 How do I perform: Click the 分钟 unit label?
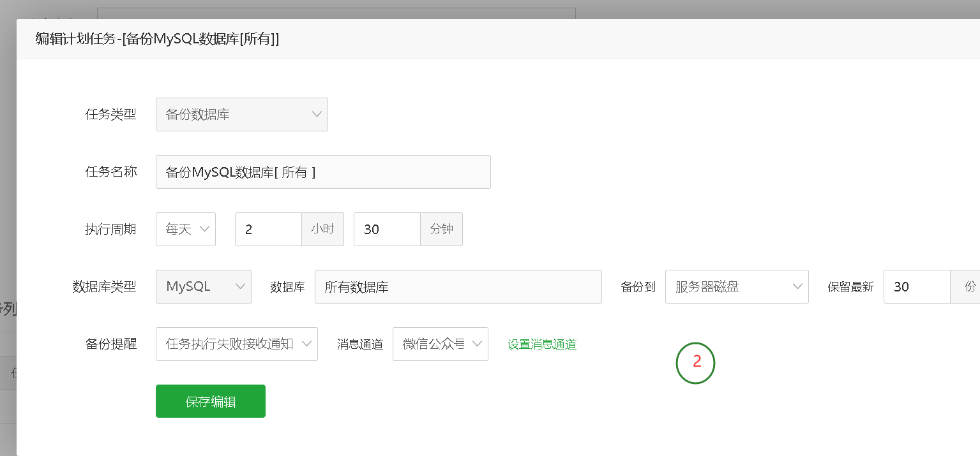coord(441,229)
